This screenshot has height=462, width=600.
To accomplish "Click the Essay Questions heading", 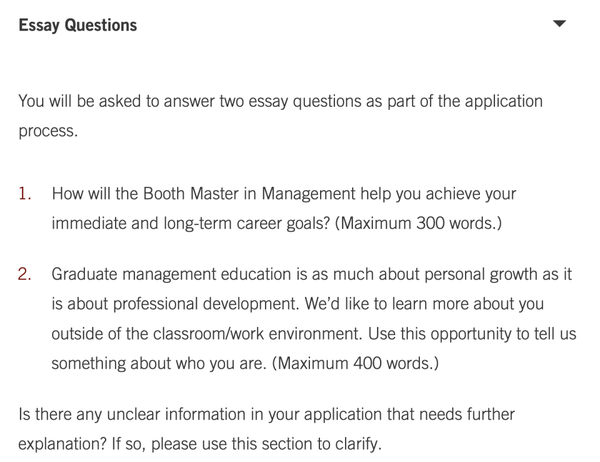I will pyautogui.click(x=78, y=26).
